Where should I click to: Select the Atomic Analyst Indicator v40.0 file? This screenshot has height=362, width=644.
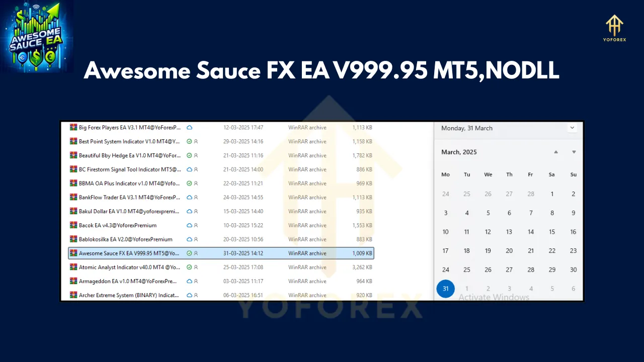(129, 267)
